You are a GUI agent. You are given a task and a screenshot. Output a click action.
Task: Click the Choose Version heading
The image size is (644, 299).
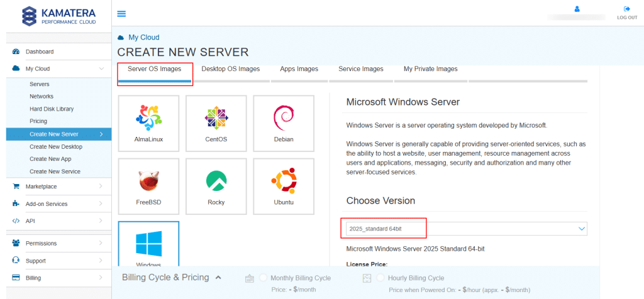click(x=380, y=200)
